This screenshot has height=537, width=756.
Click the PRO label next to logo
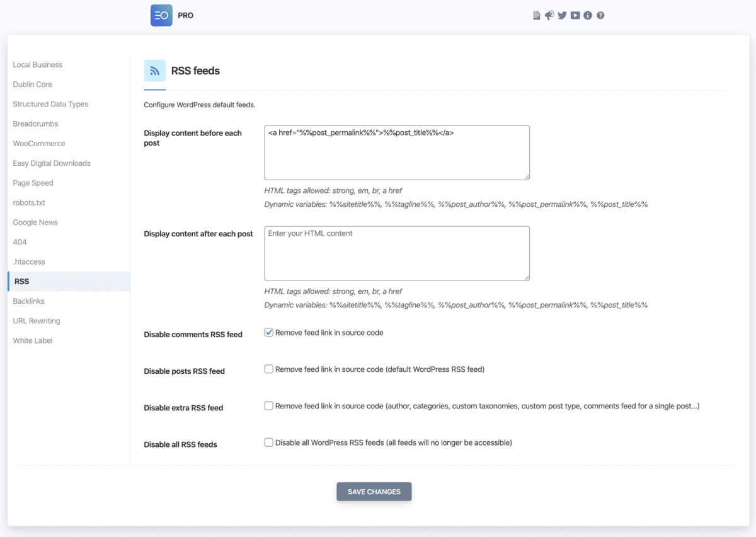[x=186, y=15]
